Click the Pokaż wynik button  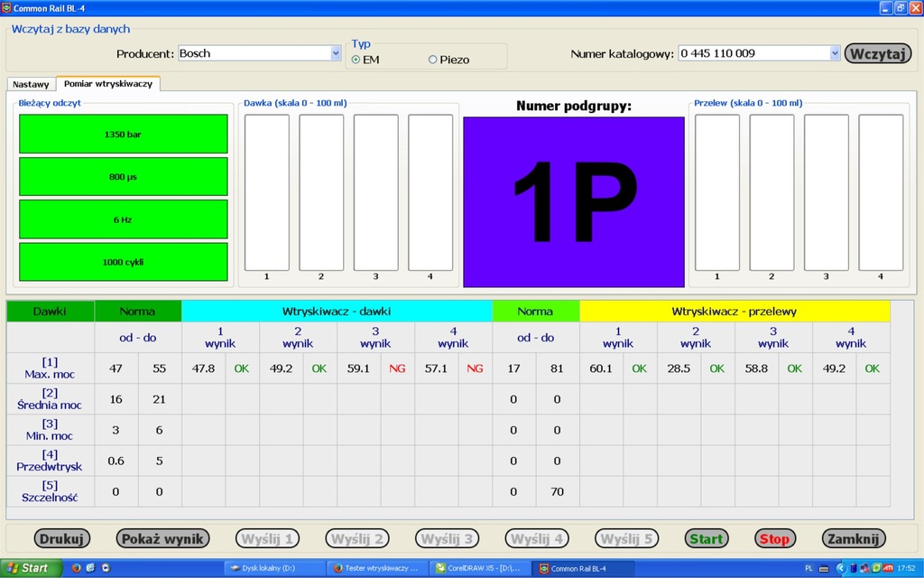point(162,539)
